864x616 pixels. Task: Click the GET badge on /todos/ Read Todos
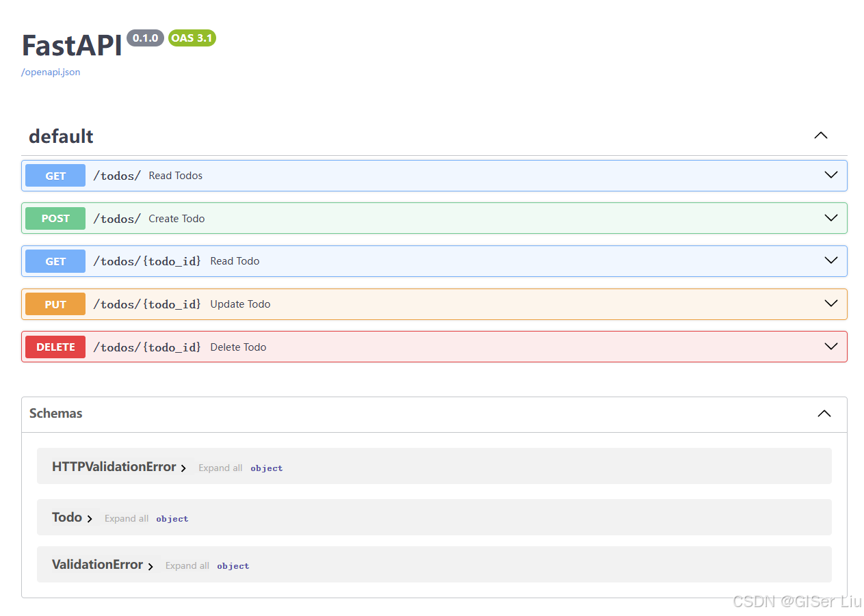55,175
